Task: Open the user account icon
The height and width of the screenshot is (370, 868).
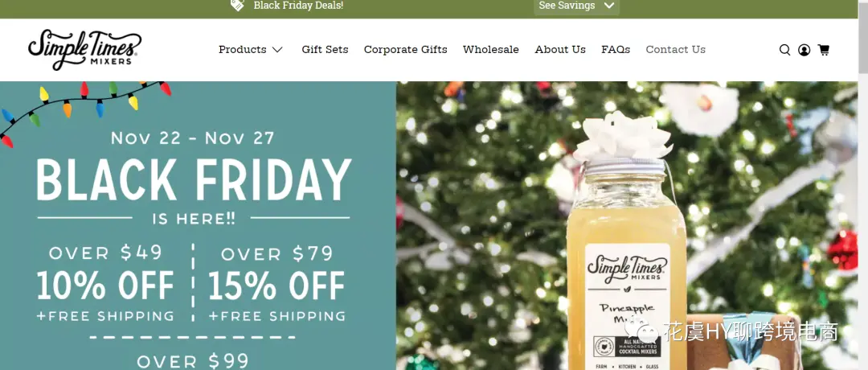Action: (804, 50)
